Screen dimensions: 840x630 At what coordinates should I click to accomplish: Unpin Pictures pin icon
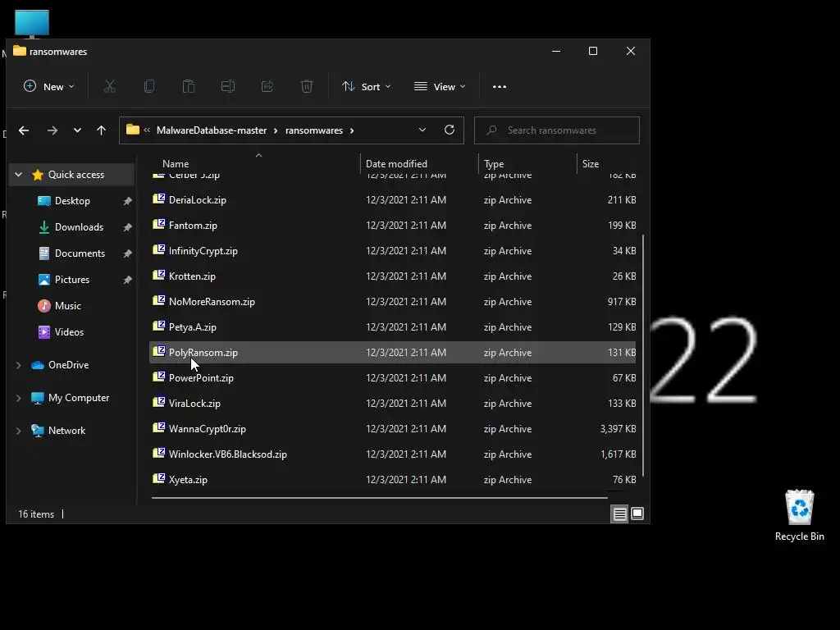coord(127,280)
